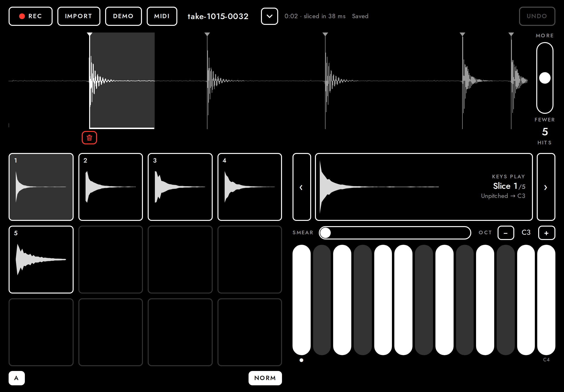Select fifth slice marker on waveform
This screenshot has width=564, height=392.
point(511,34)
